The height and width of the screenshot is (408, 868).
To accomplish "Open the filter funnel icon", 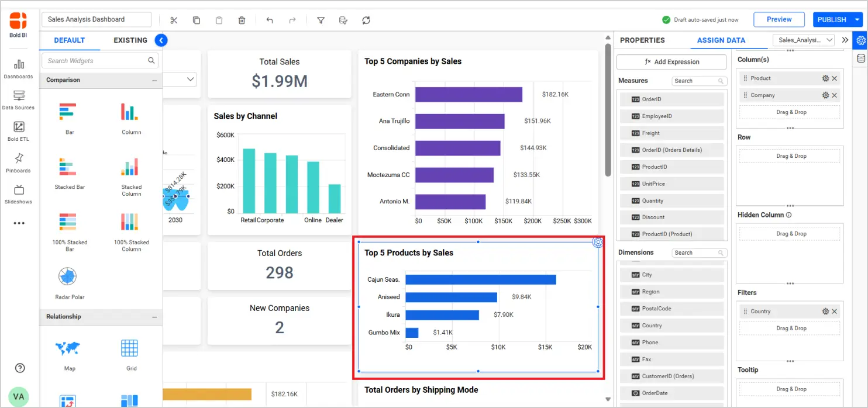I will pyautogui.click(x=321, y=20).
